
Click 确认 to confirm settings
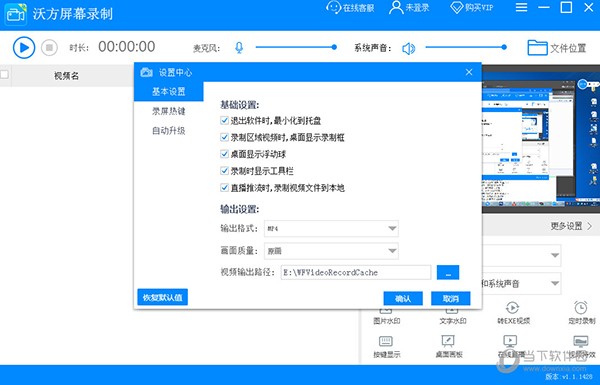(403, 299)
